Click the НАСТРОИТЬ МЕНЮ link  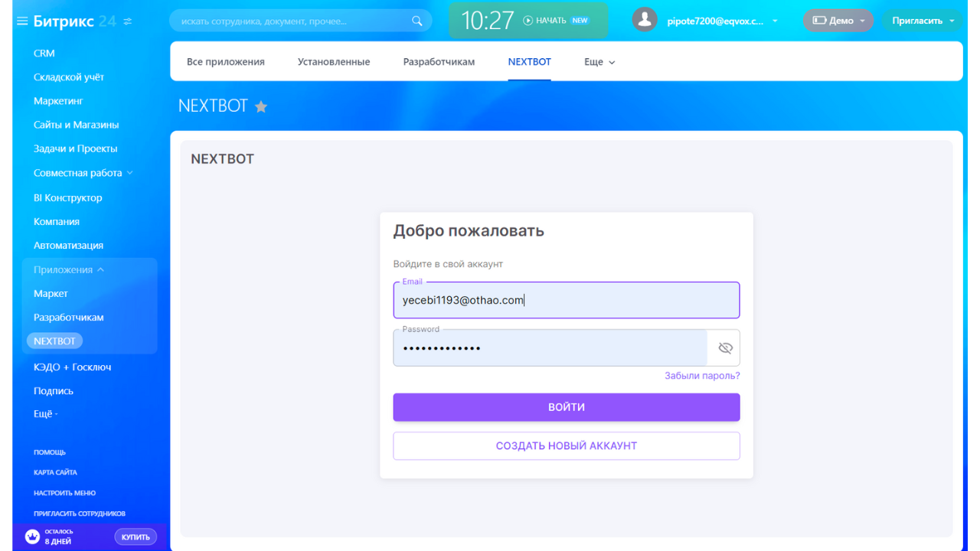tap(65, 494)
